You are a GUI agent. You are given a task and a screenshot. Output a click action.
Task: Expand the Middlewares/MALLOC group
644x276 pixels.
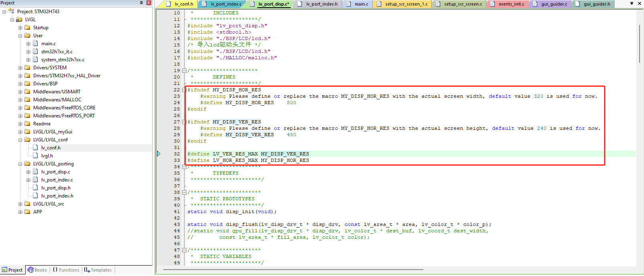tap(20, 100)
